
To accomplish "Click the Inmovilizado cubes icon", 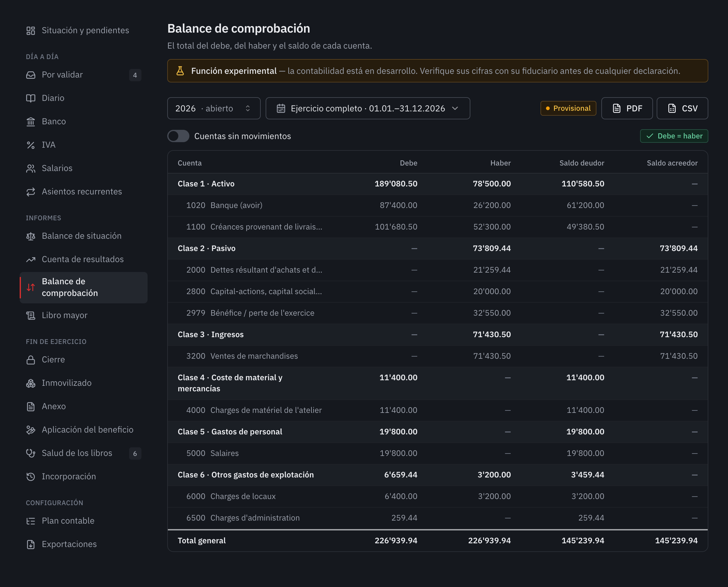I will pyautogui.click(x=31, y=383).
